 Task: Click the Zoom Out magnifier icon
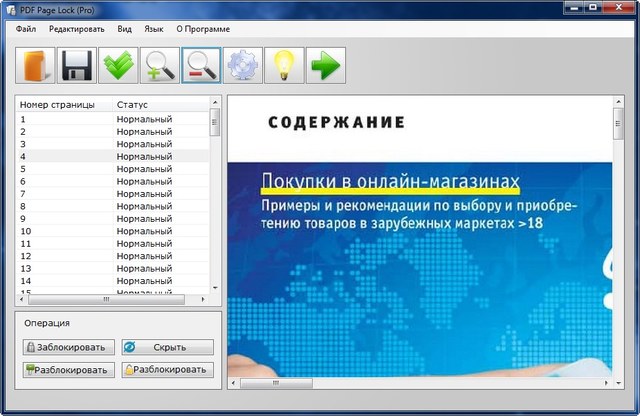[x=201, y=66]
